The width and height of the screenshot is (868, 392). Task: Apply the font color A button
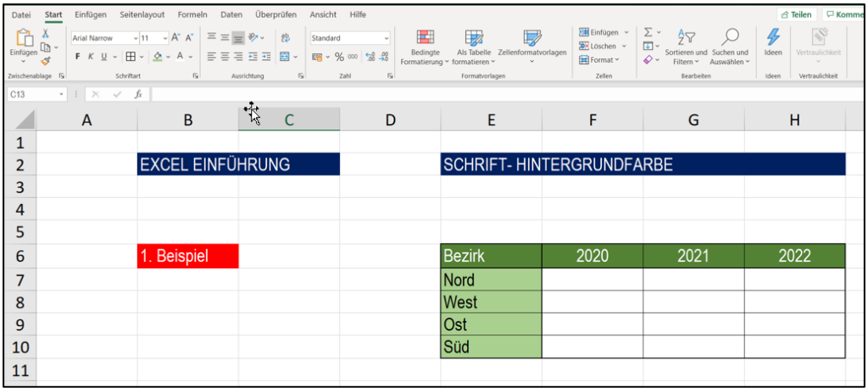(180, 57)
